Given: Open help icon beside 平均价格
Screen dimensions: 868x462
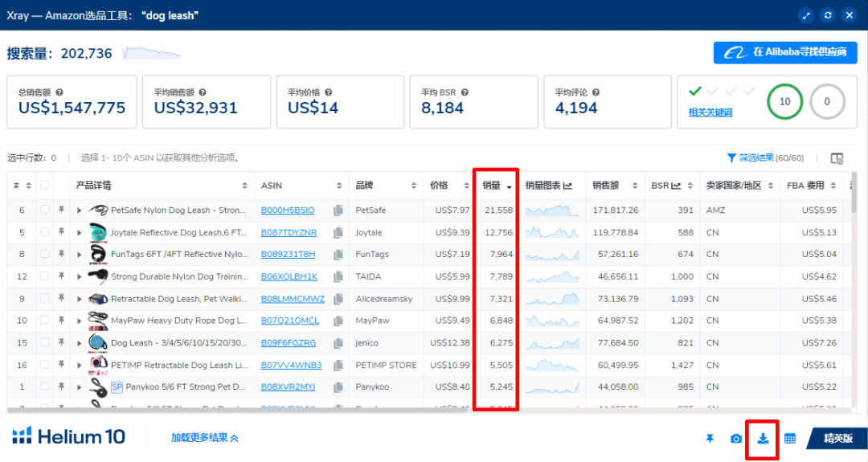Looking at the screenshot, I should pyautogui.click(x=328, y=92).
